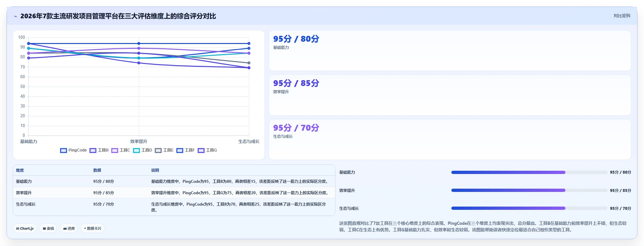Click the 基础能力 x-axis label on chart
Image resolution: width=644 pixels, height=246 pixels.
click(x=29, y=141)
